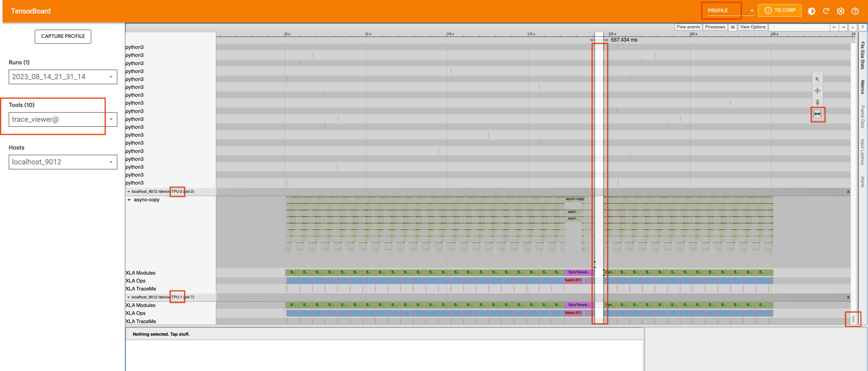This screenshot has height=371, width=868.
Task: Click the CAPTURE PROFILE button
Action: click(63, 36)
